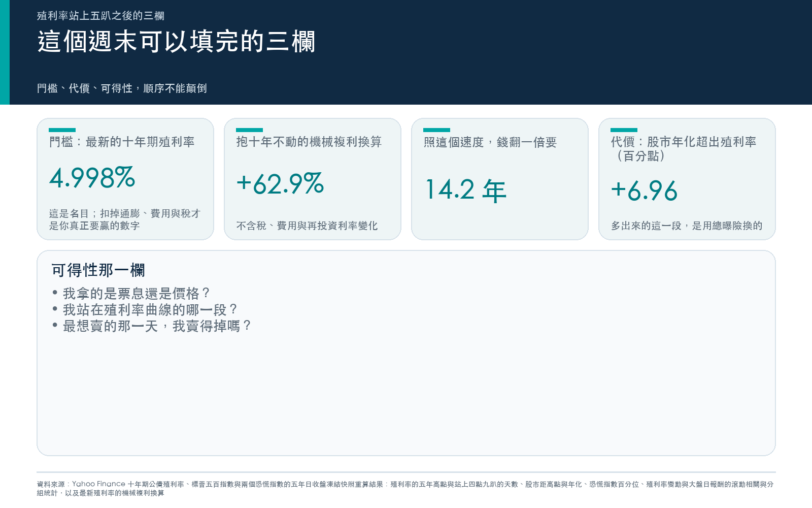Screen dimensions: 812x508
Task: Click the slide title 這個週末可以填完的三欄
Action: (x=176, y=42)
